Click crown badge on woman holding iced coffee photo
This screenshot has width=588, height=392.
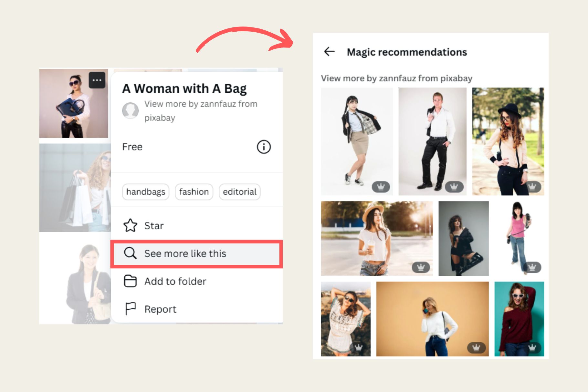[x=421, y=267]
